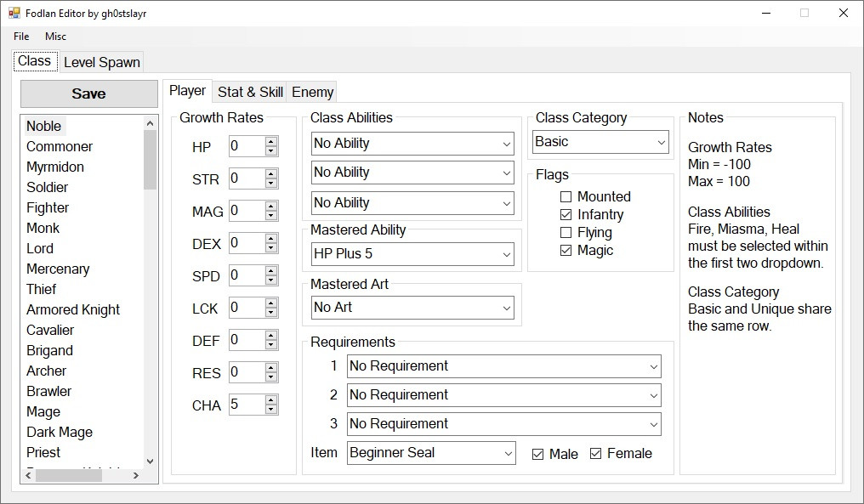
Task: Increase HP growth rate with up spinner
Action: (271, 142)
